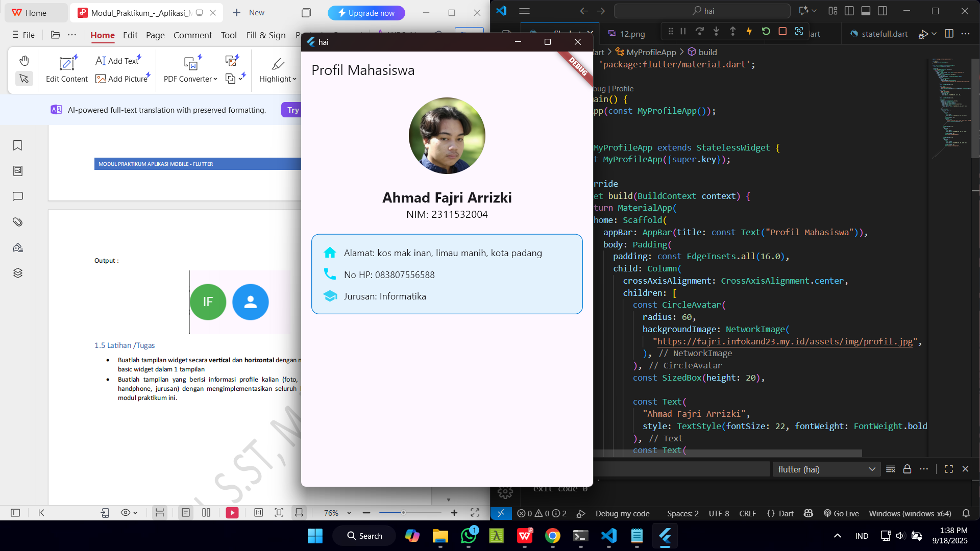The height and width of the screenshot is (551, 980).
Task: Open the File menu in WPS
Action: pyautogui.click(x=23, y=35)
